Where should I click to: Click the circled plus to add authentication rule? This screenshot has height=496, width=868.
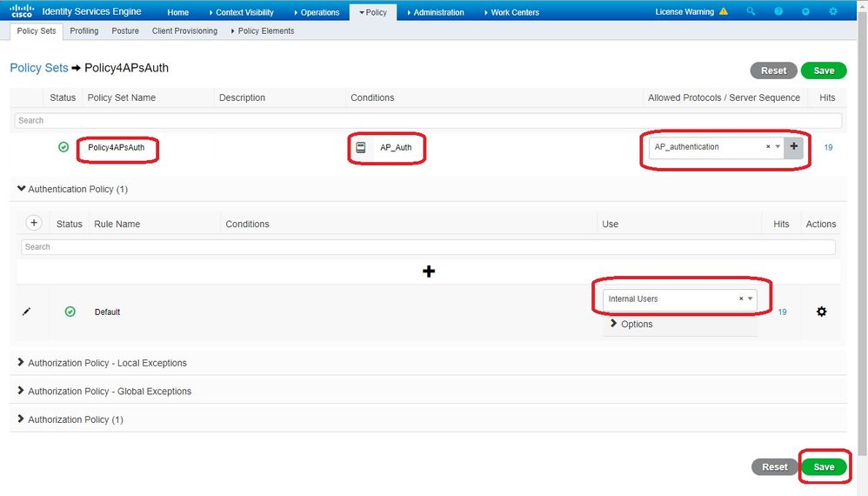coord(34,223)
